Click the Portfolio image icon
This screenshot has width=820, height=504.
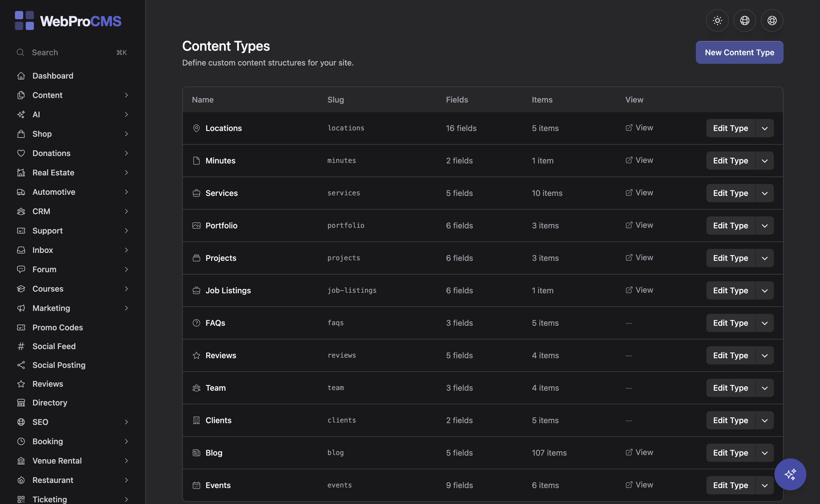coord(196,225)
